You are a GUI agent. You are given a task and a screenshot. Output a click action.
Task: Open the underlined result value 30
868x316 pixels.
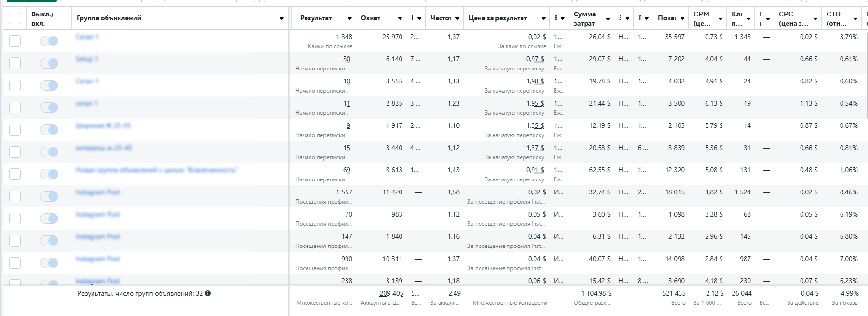[x=347, y=59]
